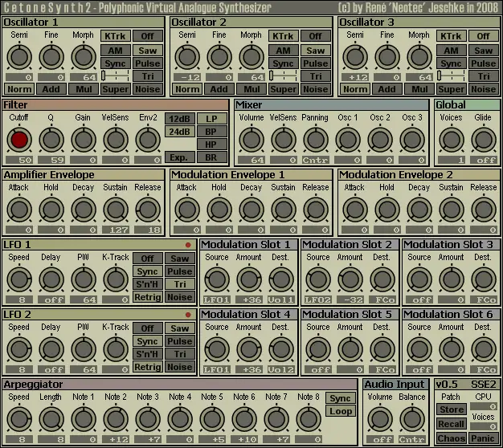The image size is (503, 448).
Task: Choose LP filter type
Action: (211, 119)
